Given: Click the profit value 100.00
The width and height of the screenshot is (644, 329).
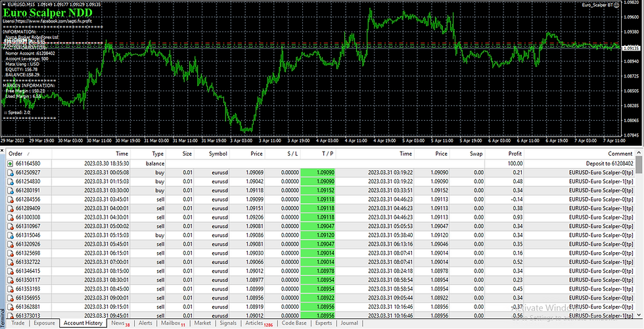Looking at the screenshot, I should click(x=514, y=164).
